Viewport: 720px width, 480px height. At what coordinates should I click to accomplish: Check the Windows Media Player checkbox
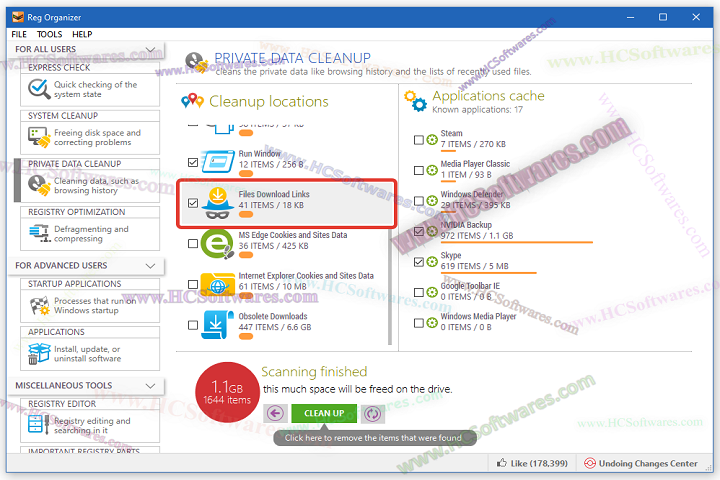point(418,323)
